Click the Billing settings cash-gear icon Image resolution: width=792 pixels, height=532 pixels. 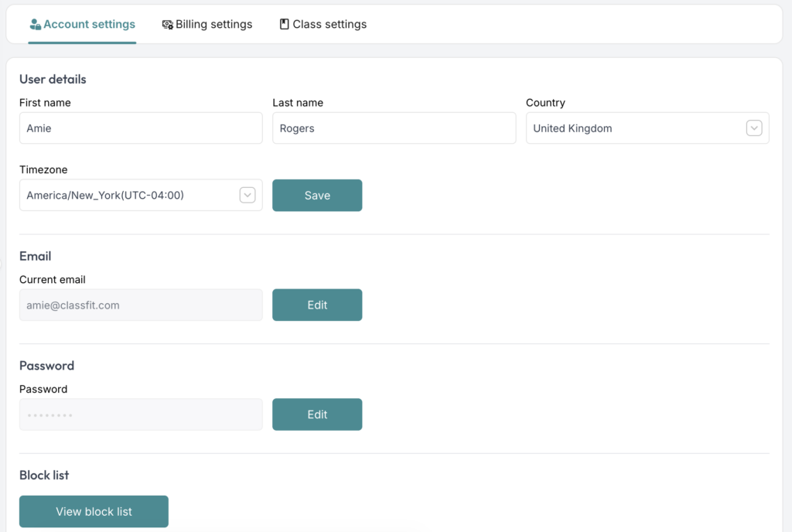point(168,24)
